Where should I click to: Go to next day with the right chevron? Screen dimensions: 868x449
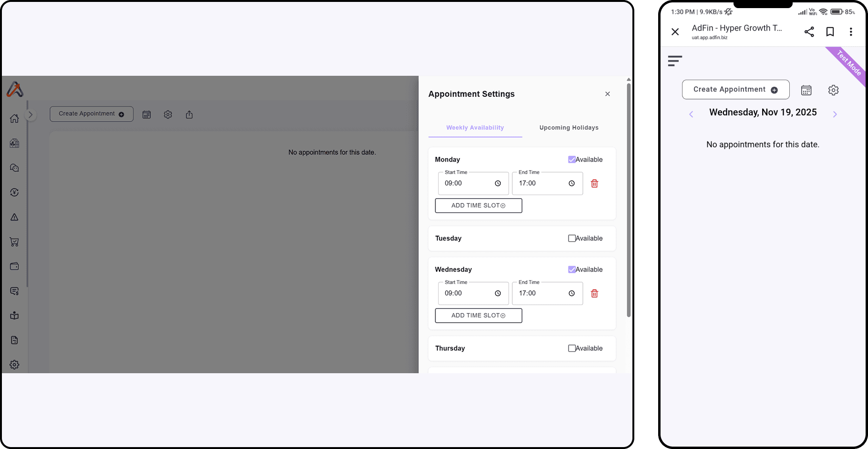click(835, 114)
